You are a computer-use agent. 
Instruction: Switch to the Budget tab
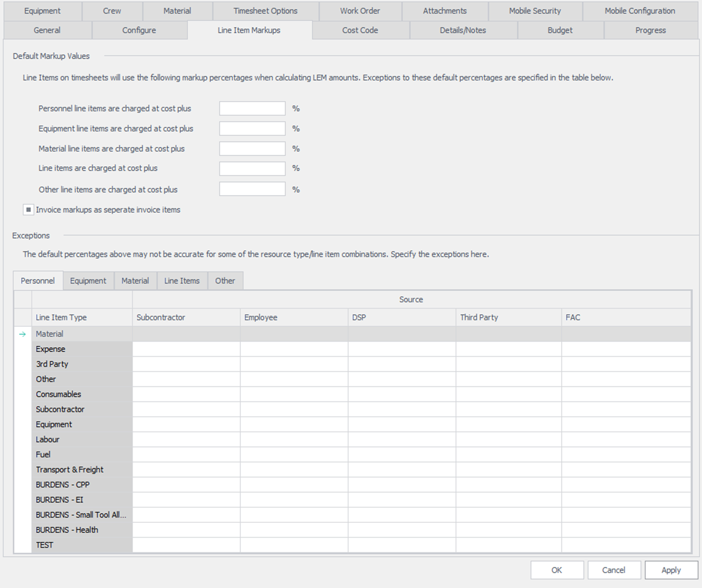559,30
